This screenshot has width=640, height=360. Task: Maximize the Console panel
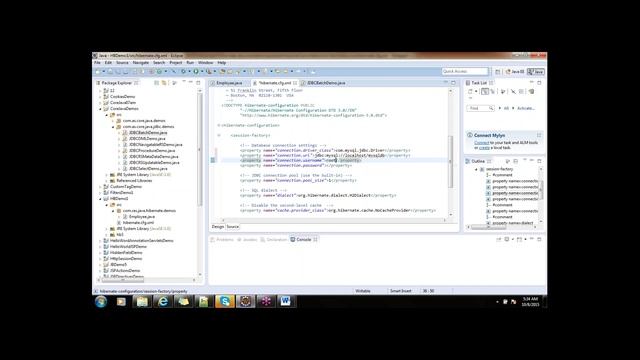(x=539, y=239)
